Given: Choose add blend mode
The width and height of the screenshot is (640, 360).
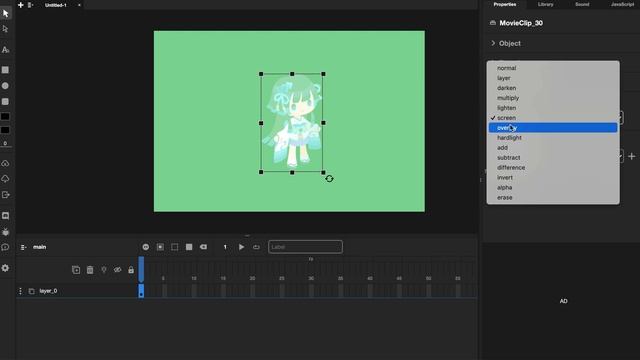Looking at the screenshot, I should click(553, 148).
